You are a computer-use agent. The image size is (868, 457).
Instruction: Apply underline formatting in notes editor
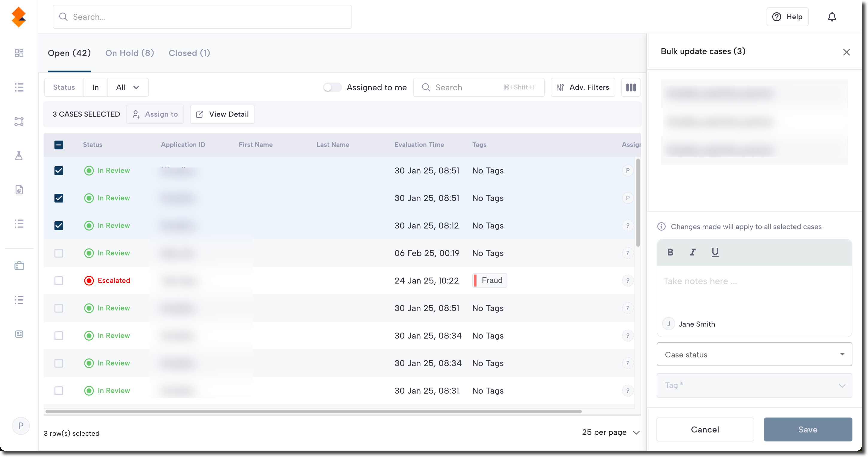coord(715,252)
